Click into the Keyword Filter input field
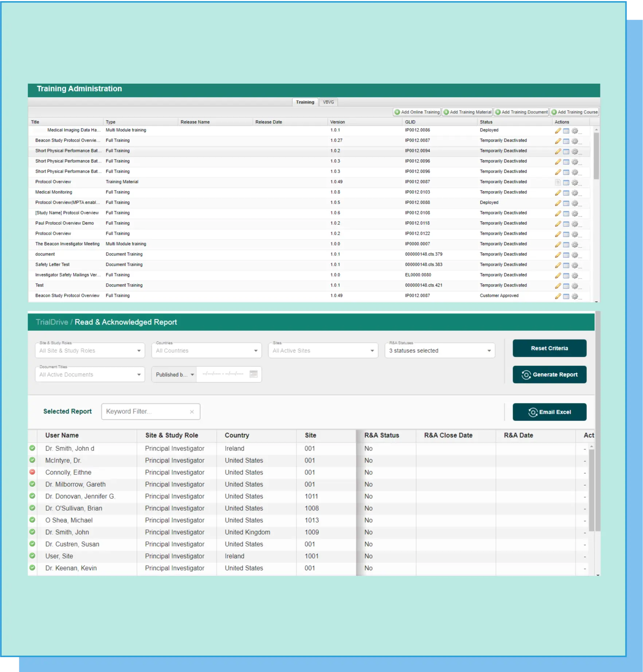This screenshot has height=672, width=643. click(x=146, y=412)
